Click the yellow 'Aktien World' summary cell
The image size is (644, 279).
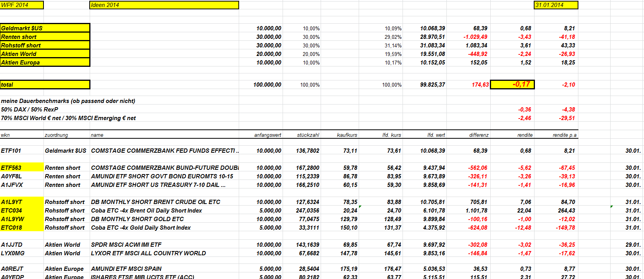45,54
